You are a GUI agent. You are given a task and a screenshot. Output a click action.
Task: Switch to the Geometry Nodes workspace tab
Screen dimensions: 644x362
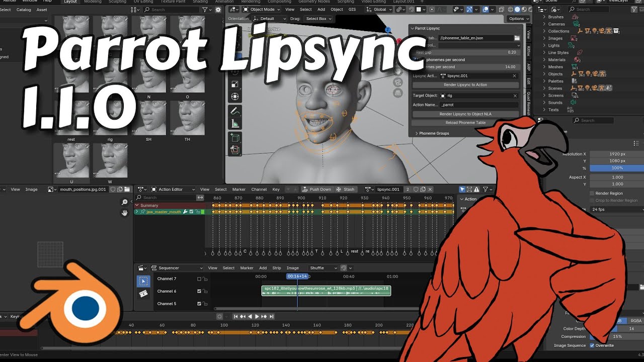pos(314,2)
